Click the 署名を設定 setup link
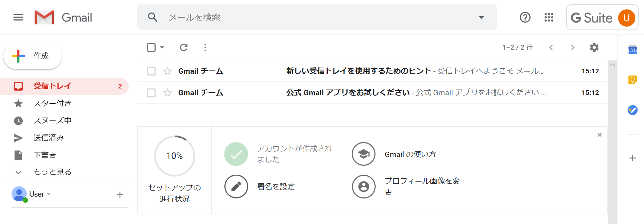The height and width of the screenshot is (224, 644). [276, 187]
